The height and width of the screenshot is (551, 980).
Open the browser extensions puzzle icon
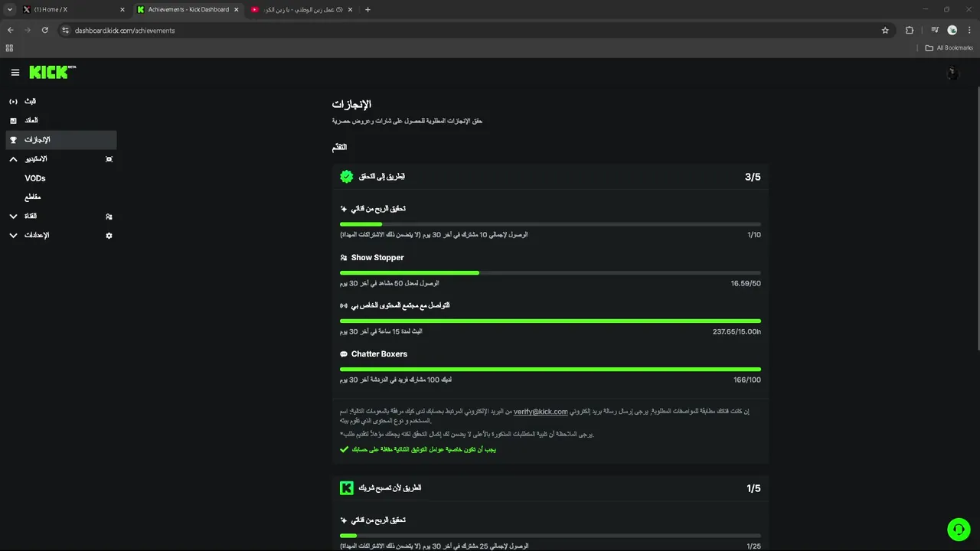pos(910,31)
